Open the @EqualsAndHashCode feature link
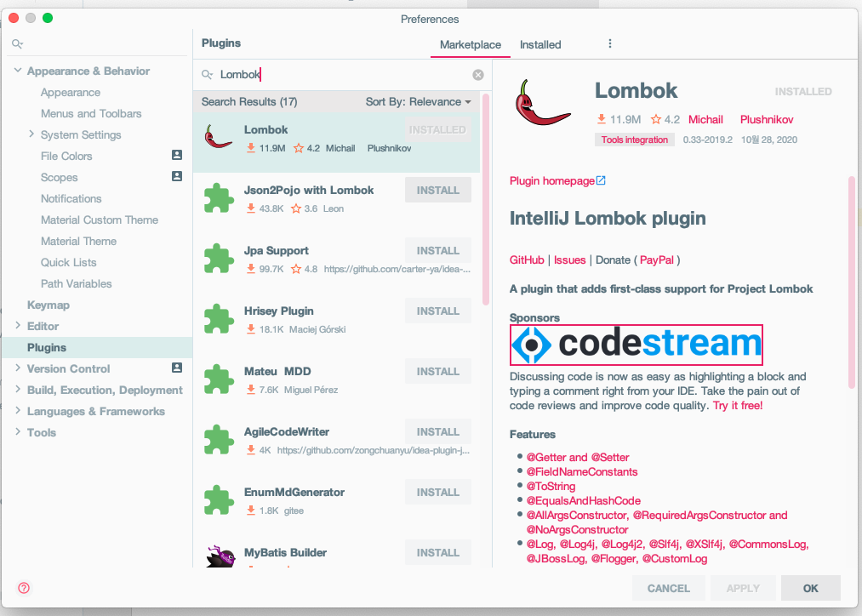The height and width of the screenshot is (616, 862). [583, 500]
